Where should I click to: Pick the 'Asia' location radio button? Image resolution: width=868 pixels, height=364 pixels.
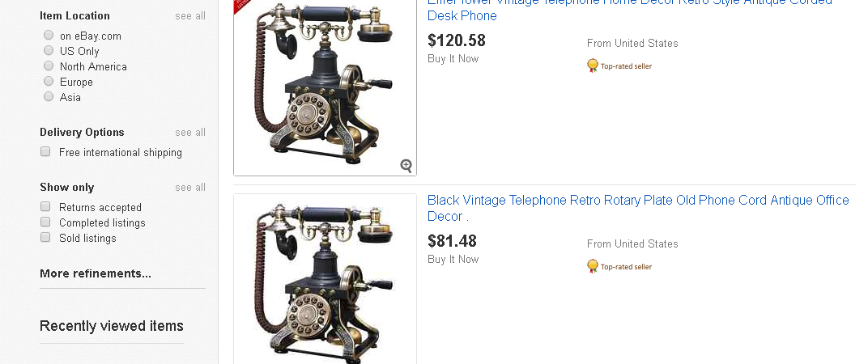[x=49, y=97]
